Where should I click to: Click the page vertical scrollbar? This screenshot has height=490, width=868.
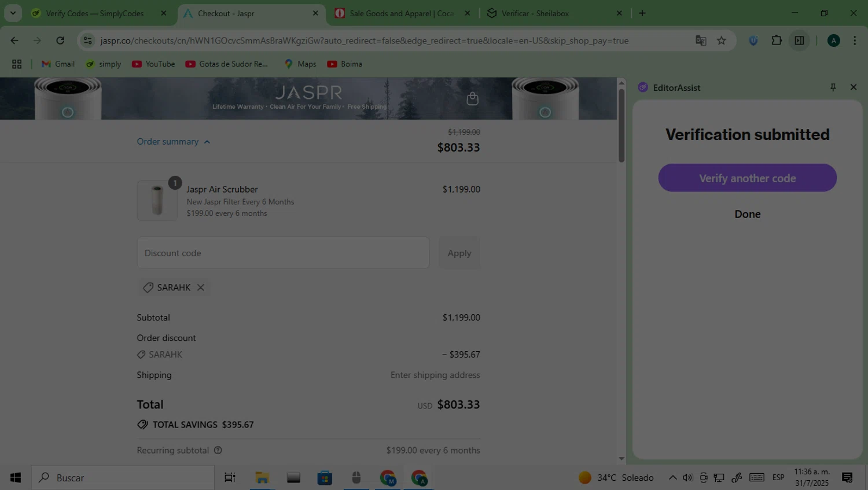[621, 126]
